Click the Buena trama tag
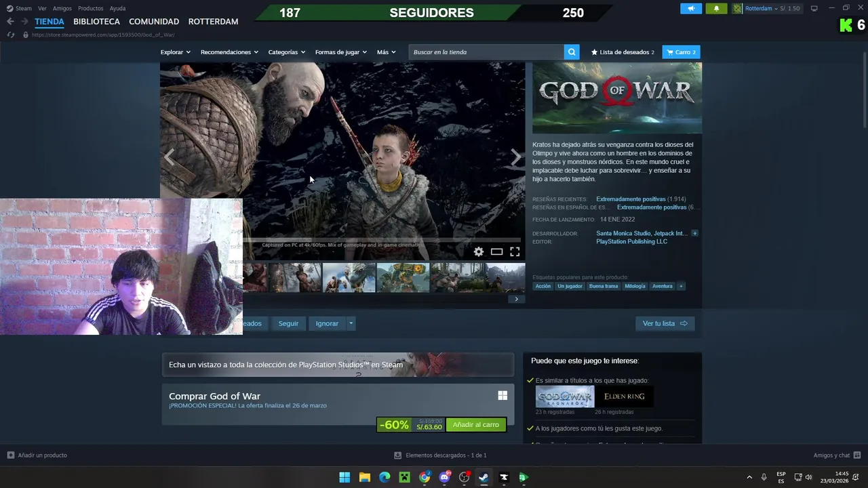868x488 pixels. pyautogui.click(x=604, y=286)
